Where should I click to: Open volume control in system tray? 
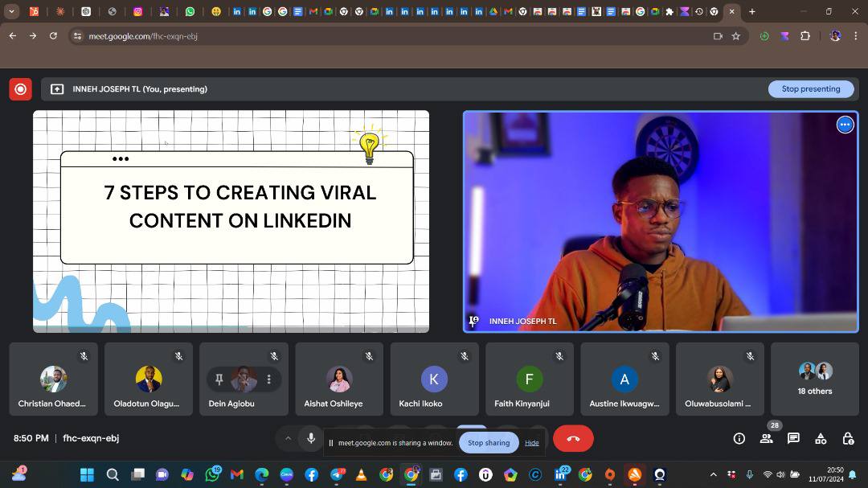[x=780, y=474]
